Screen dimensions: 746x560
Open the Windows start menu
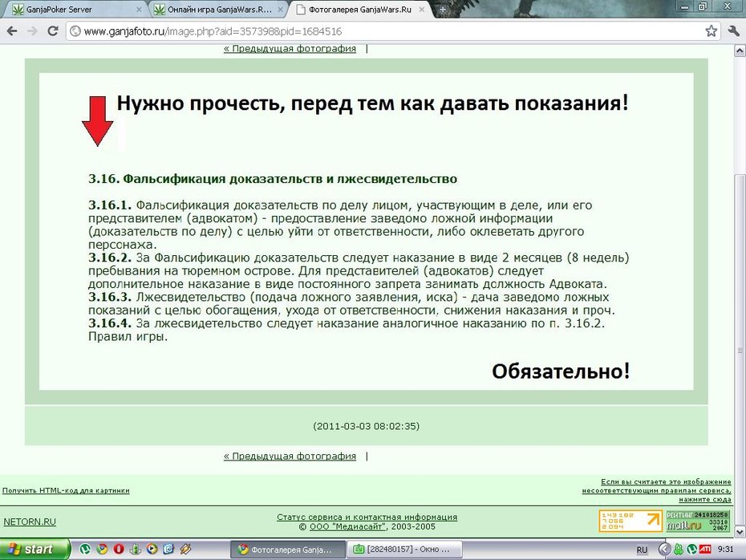(34, 550)
